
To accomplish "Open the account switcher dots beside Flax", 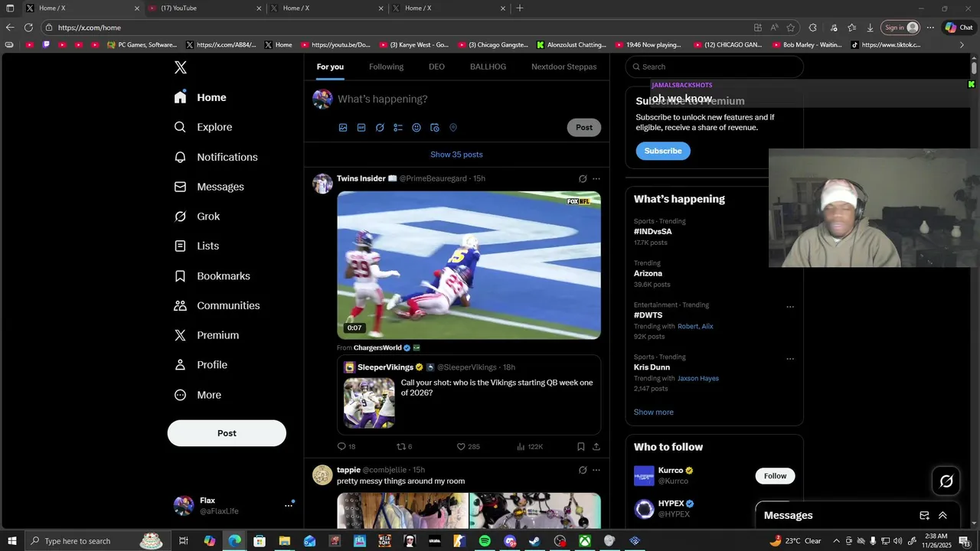I will pyautogui.click(x=289, y=505).
